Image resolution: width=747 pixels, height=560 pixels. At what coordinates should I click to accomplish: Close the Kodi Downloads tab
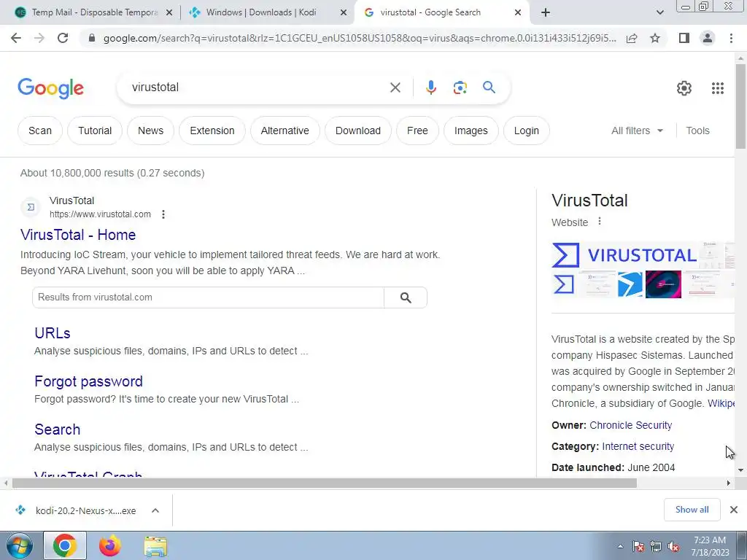[x=344, y=13]
